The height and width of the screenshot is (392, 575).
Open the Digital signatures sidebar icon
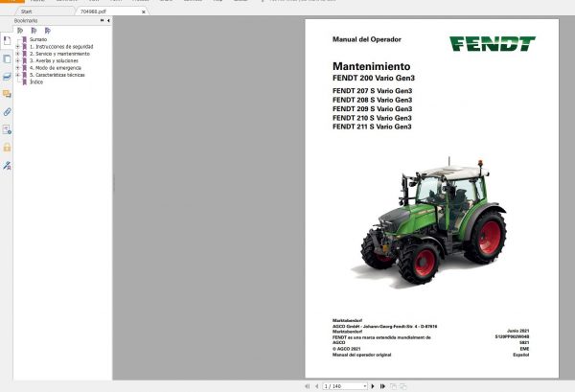[7, 129]
